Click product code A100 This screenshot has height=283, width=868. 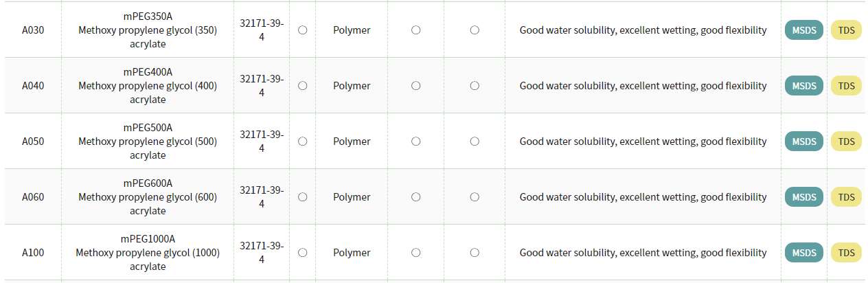pyautogui.click(x=33, y=253)
